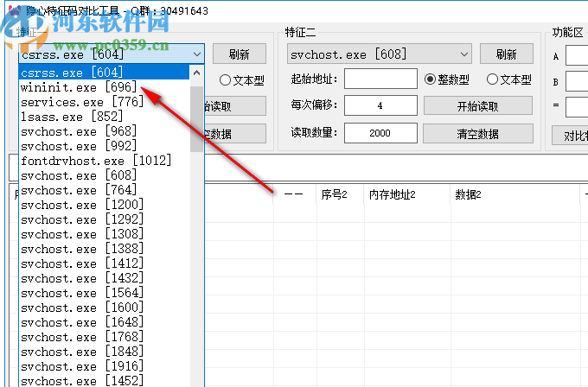Select svchost.exe [608] in open list
Screen dimensions: 588x387
[x=105, y=175]
